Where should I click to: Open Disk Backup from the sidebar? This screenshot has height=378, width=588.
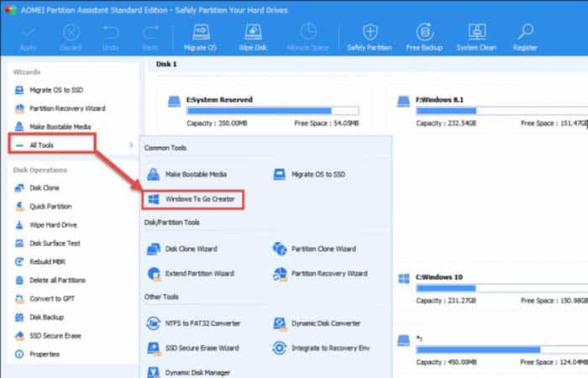pos(39,318)
